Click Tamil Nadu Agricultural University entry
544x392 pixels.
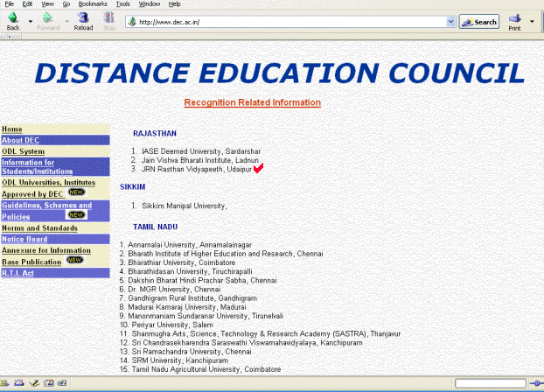click(206, 369)
